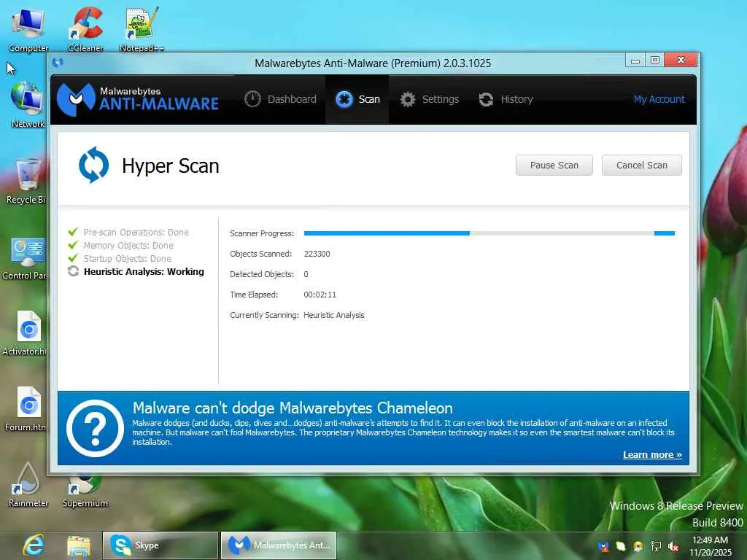Click the Dashboard clock icon
This screenshot has width=747, height=560.
coord(252,99)
